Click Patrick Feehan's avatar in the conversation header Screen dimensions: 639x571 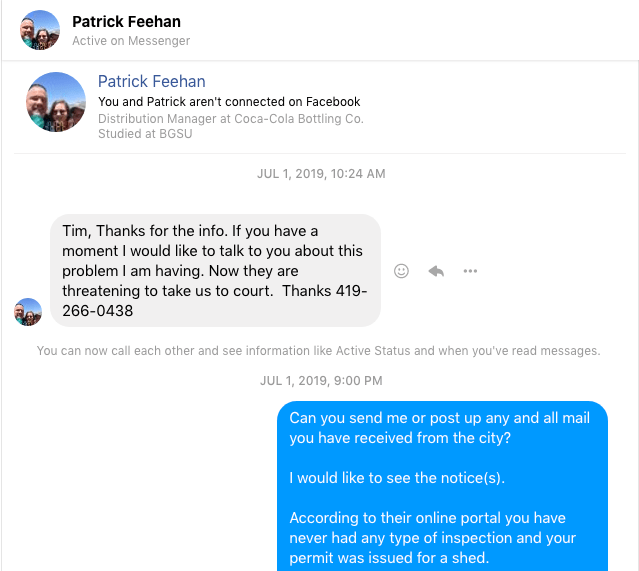click(40, 30)
